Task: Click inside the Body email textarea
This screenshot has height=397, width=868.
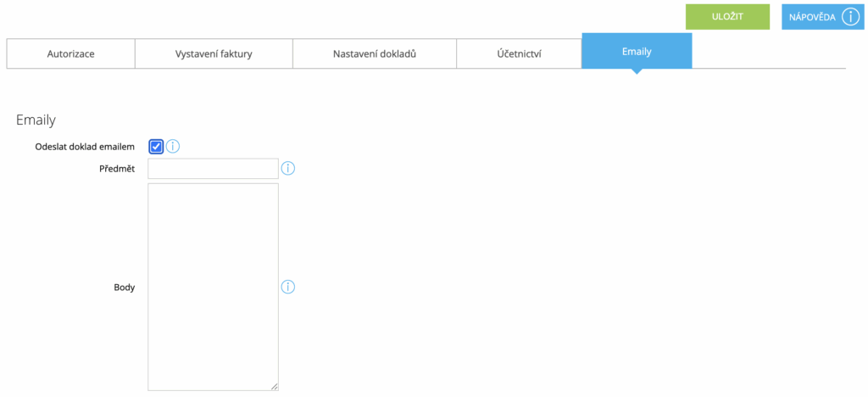Action: coord(213,287)
